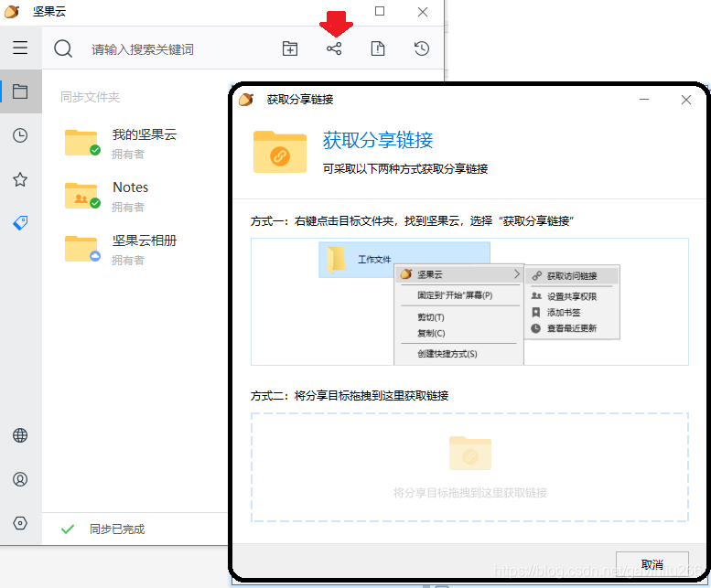Click the 方式一 instruction text
The image size is (711, 588).
(412, 221)
